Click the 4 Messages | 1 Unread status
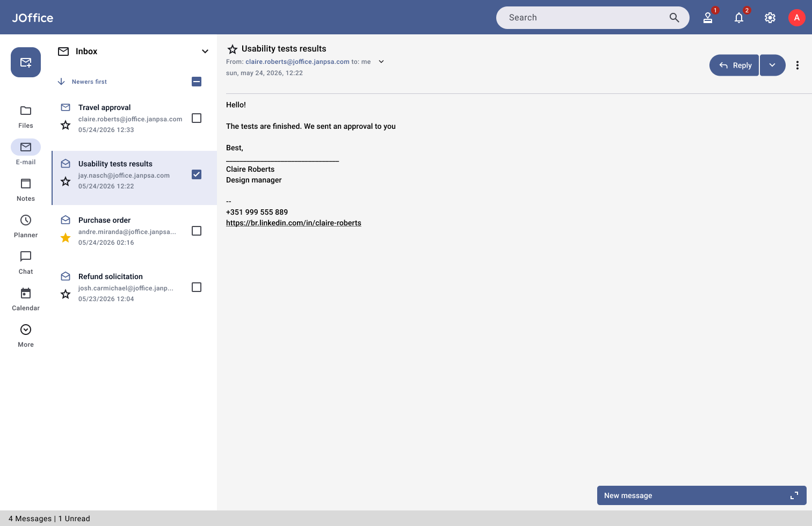The height and width of the screenshot is (526, 812). point(49,518)
